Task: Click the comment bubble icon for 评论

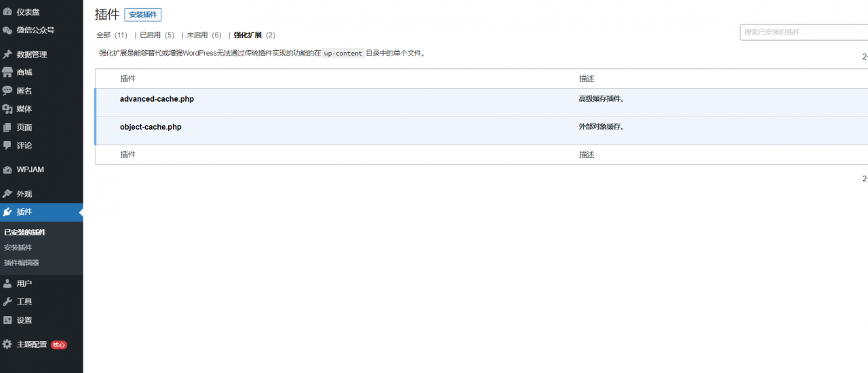Action: click(x=7, y=145)
